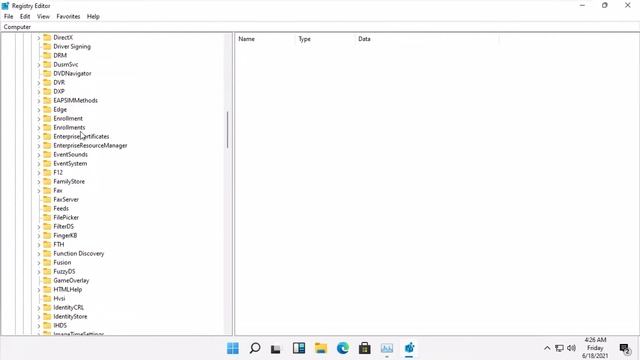
Task: Open the notification center icon
Action: point(624,349)
